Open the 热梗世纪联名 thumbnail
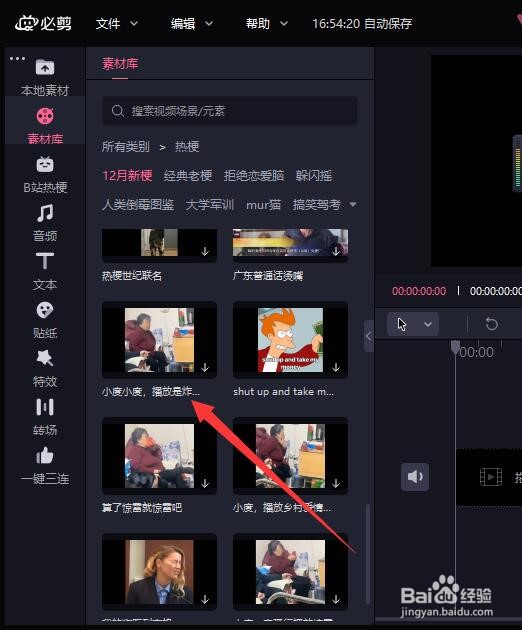This screenshot has height=630, width=522. point(159,245)
